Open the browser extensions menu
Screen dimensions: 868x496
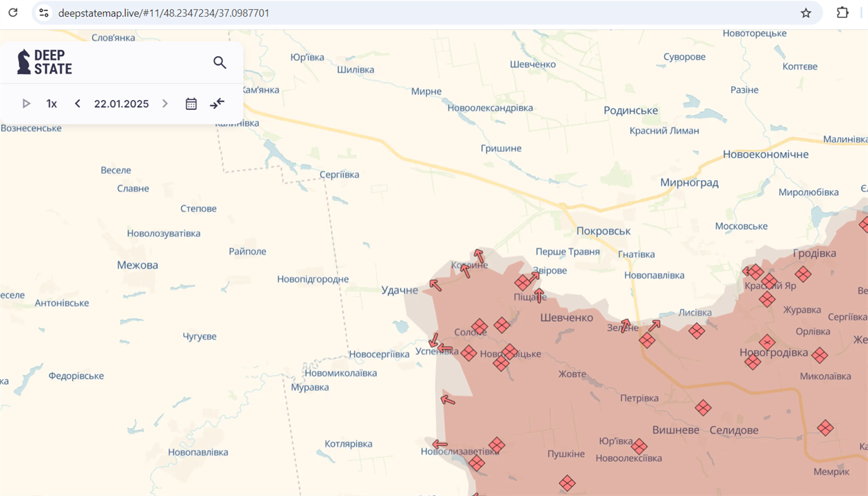842,13
